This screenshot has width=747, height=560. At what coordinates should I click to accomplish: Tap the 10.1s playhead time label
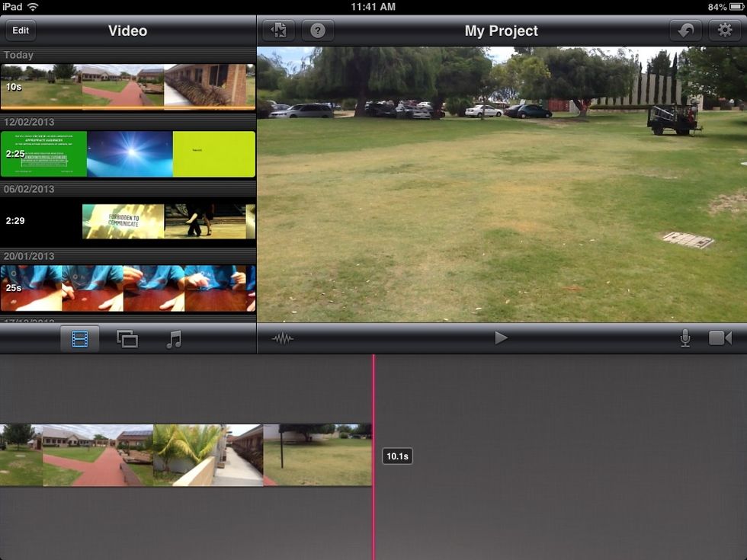(397, 456)
